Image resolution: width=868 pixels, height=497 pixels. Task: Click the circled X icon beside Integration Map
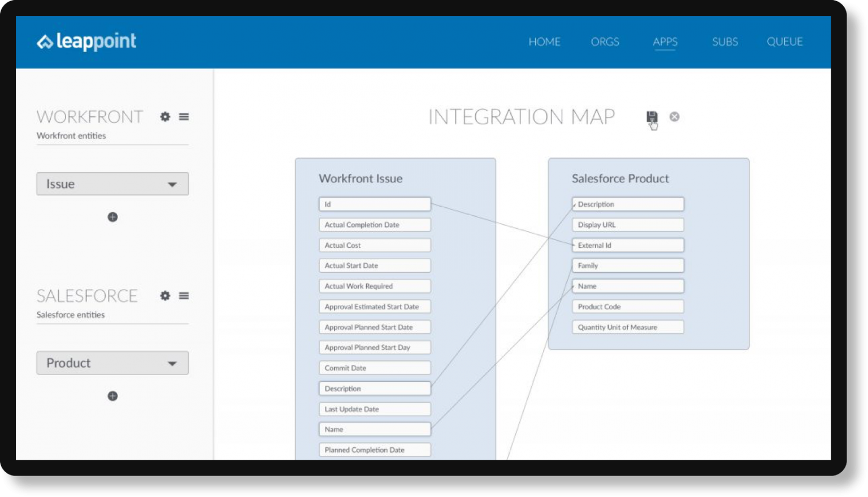pos(674,117)
